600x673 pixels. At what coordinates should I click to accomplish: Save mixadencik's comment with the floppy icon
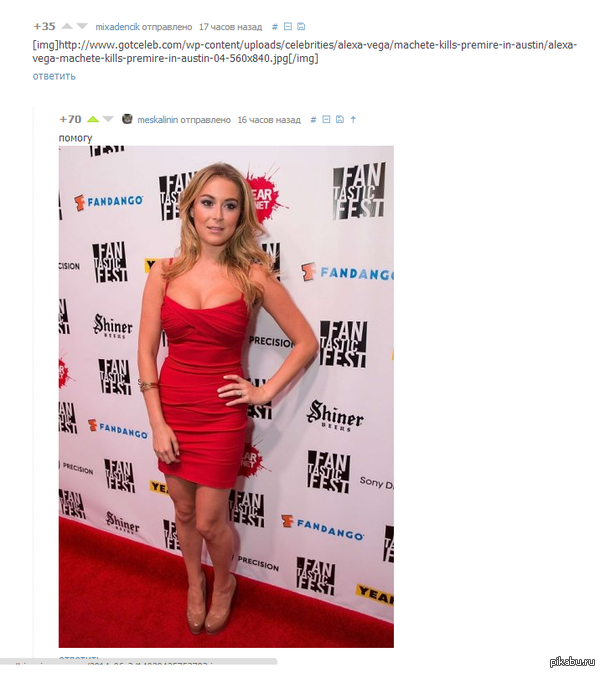(301, 27)
